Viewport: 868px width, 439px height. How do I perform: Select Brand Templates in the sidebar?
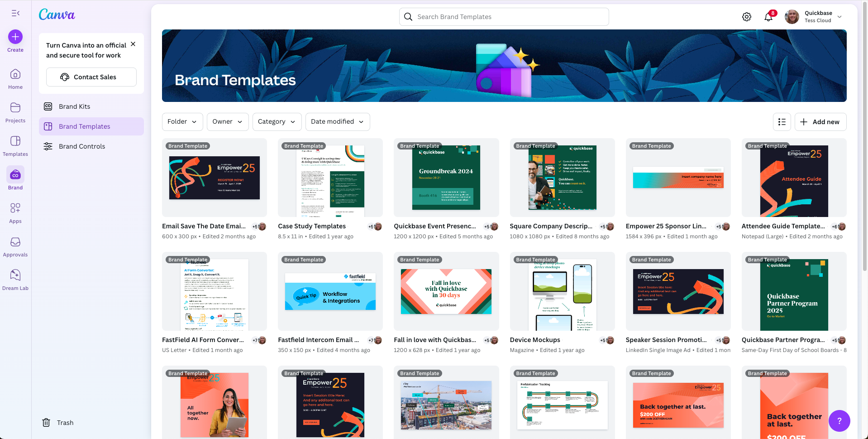click(91, 126)
